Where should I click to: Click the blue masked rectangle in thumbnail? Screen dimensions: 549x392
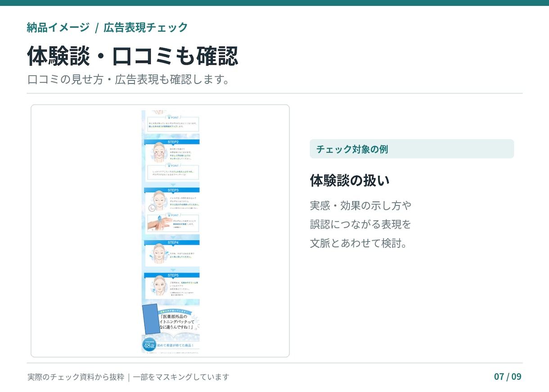[151, 319]
